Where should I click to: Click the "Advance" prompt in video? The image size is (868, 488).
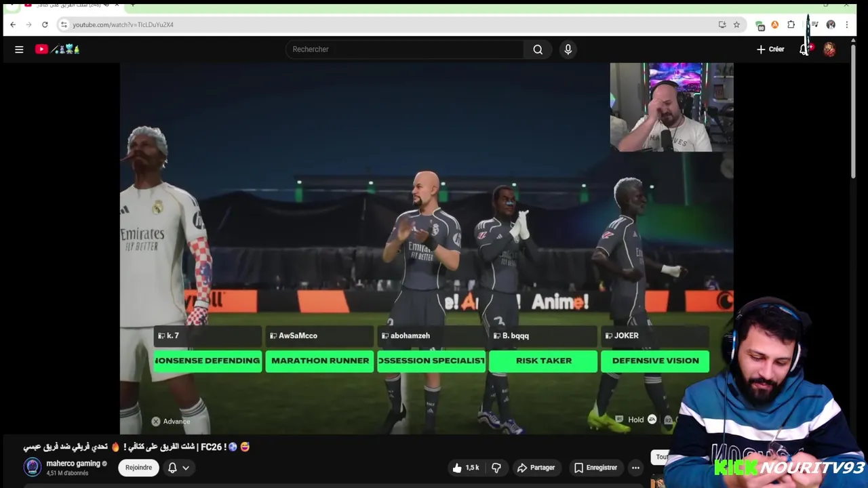tap(171, 422)
